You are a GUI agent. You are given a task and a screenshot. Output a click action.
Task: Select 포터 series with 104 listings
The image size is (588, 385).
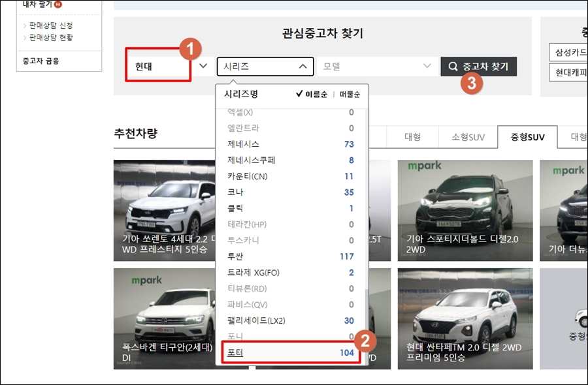291,352
